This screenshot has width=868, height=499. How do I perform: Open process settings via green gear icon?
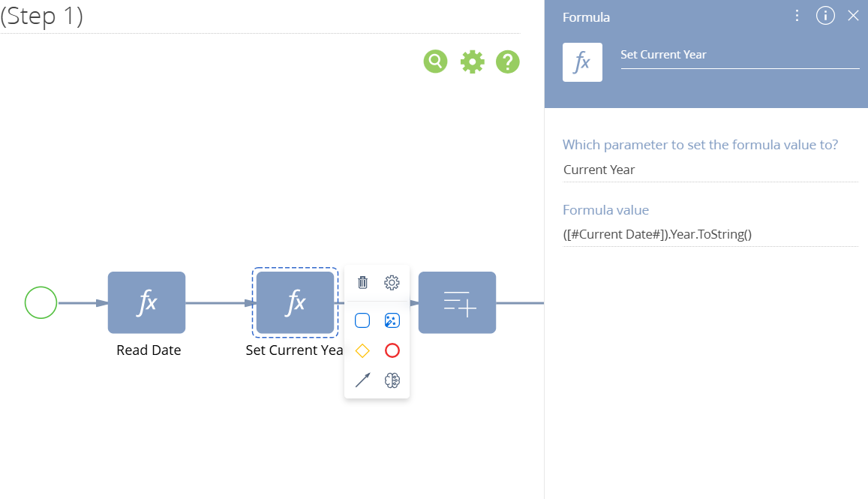coord(472,62)
